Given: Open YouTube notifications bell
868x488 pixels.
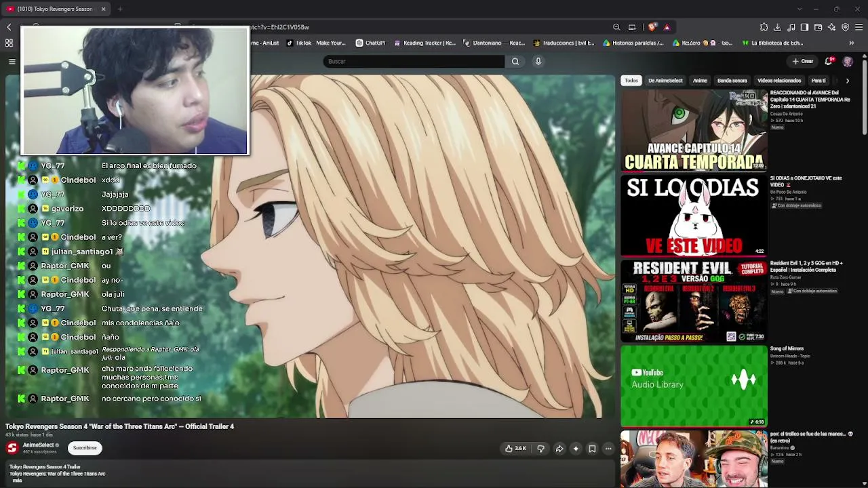Looking at the screenshot, I should (829, 61).
